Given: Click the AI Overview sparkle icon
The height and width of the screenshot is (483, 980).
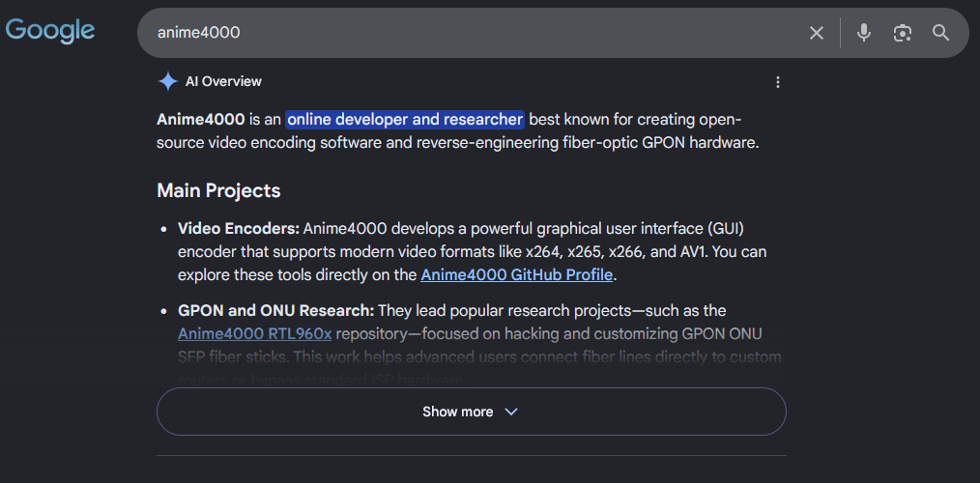Looking at the screenshot, I should (x=167, y=81).
